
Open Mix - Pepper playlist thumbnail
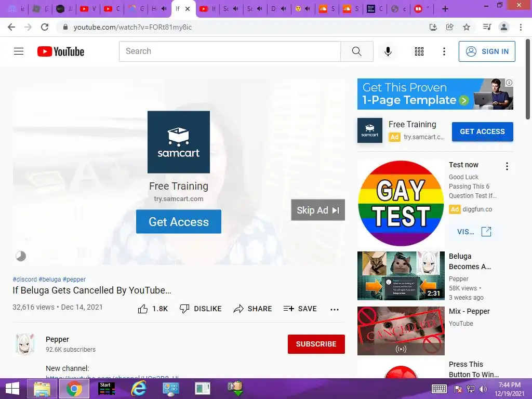click(x=401, y=331)
